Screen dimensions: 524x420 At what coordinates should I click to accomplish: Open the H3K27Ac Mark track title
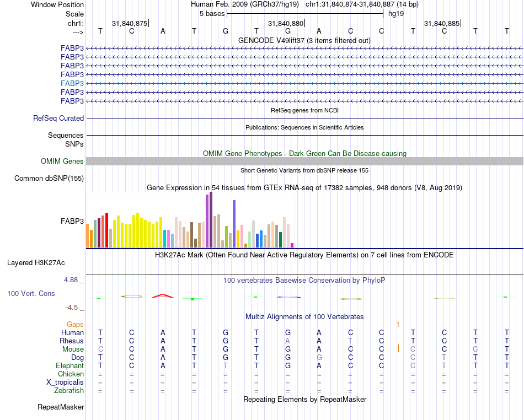pos(304,255)
